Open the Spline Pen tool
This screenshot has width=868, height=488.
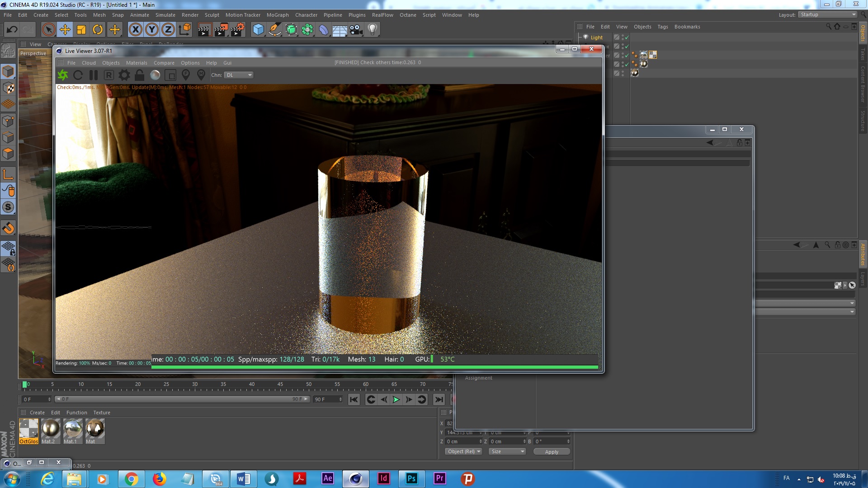[274, 30]
